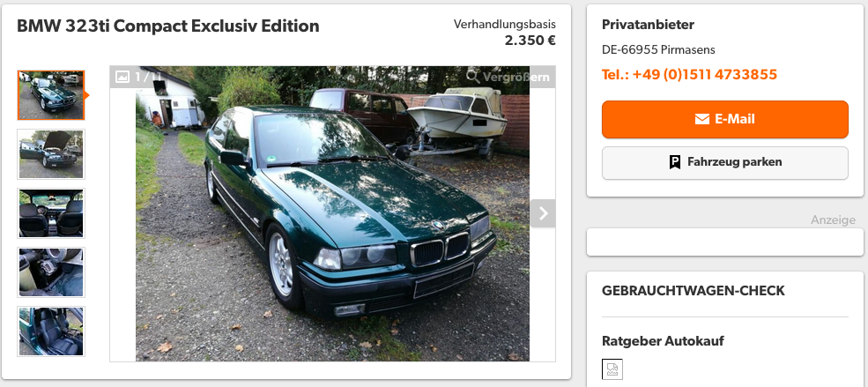Click the magnifier Vergrößern icon
Image resolution: width=868 pixels, height=387 pixels.
click(x=472, y=77)
